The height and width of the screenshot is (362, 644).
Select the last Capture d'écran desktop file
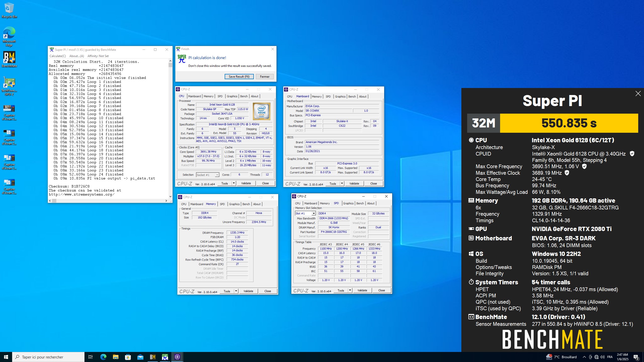coord(9,186)
